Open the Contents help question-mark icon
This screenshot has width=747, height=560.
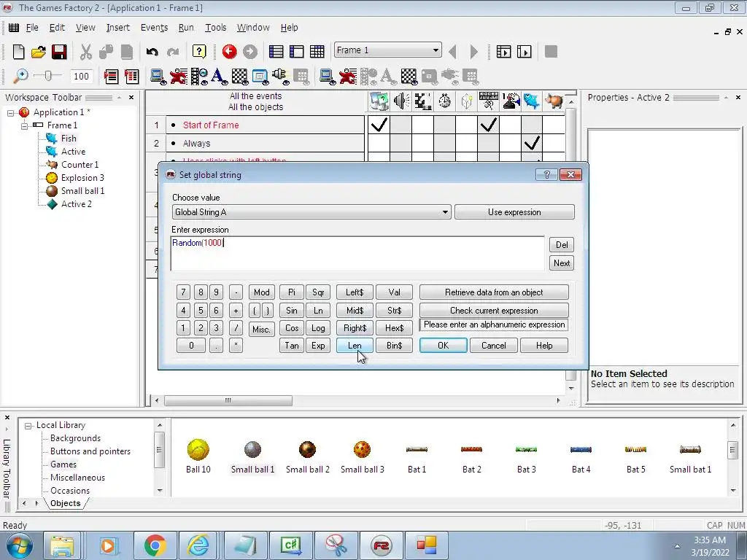pyautogui.click(x=199, y=52)
